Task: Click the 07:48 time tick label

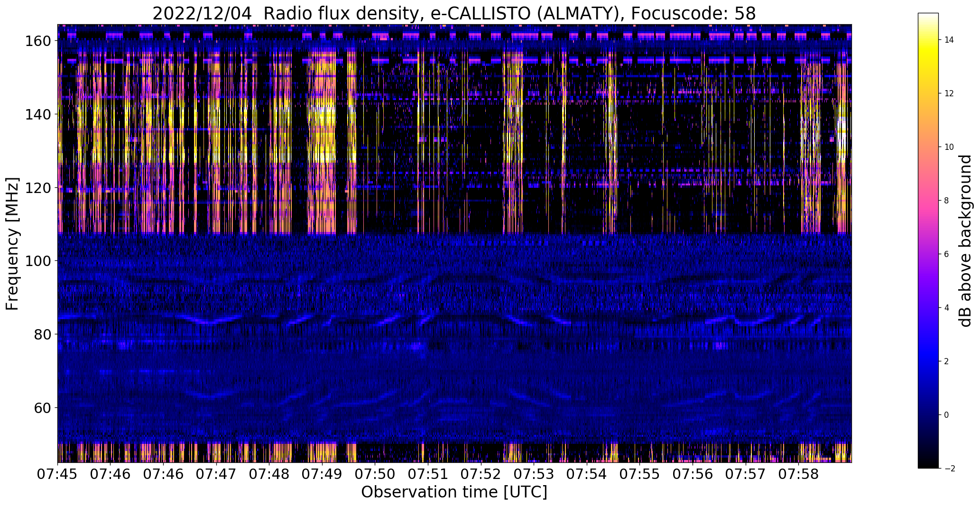Action: [269, 474]
